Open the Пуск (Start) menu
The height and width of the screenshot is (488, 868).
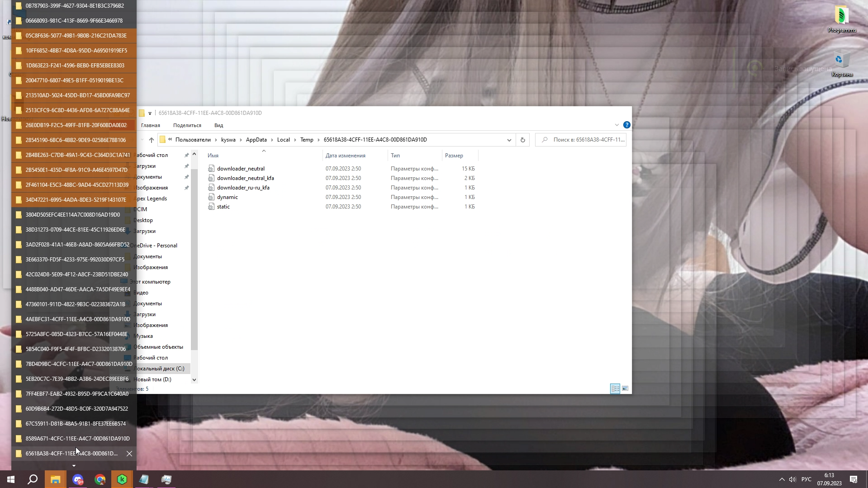point(9,479)
